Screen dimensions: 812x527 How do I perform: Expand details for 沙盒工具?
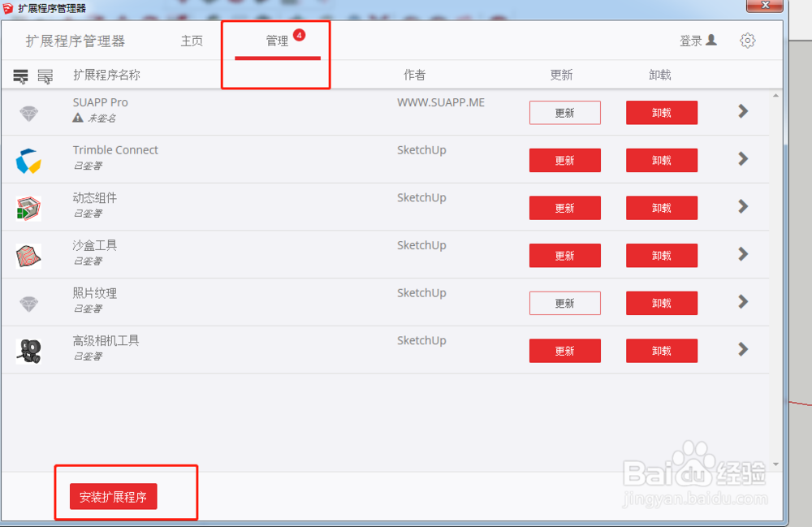[x=743, y=253]
